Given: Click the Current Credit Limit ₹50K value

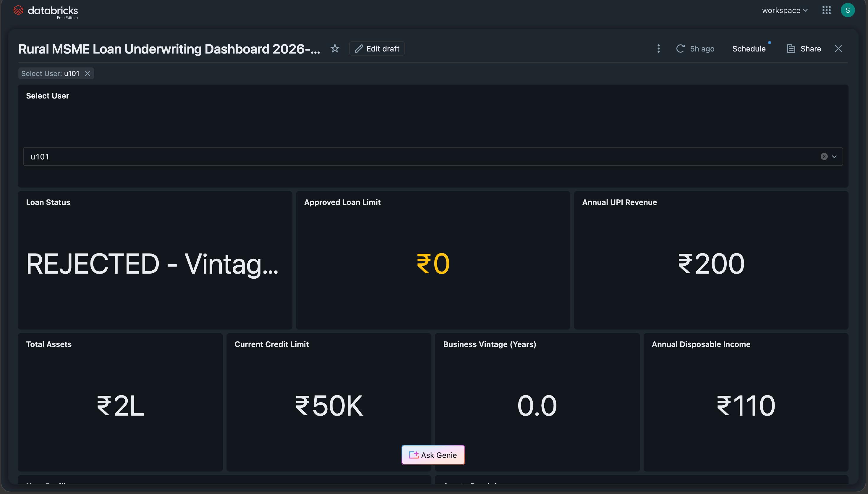Looking at the screenshot, I should [x=329, y=406].
